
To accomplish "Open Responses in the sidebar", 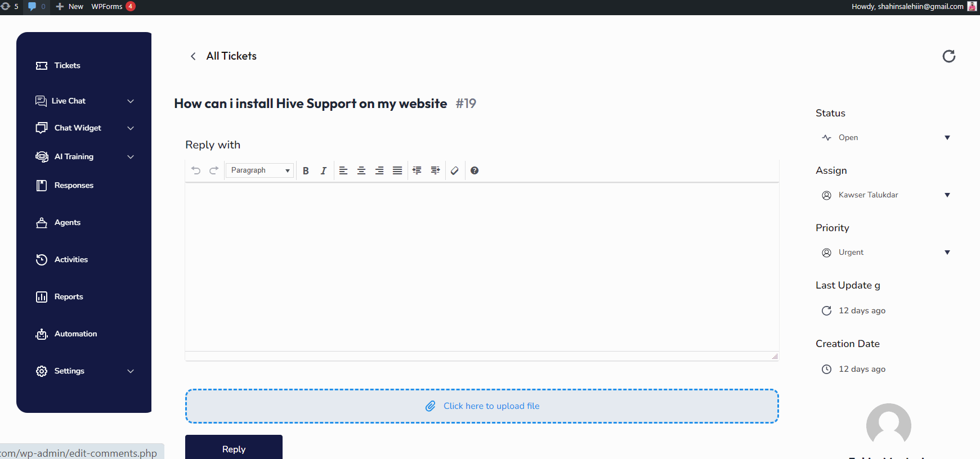I will [65, 185].
